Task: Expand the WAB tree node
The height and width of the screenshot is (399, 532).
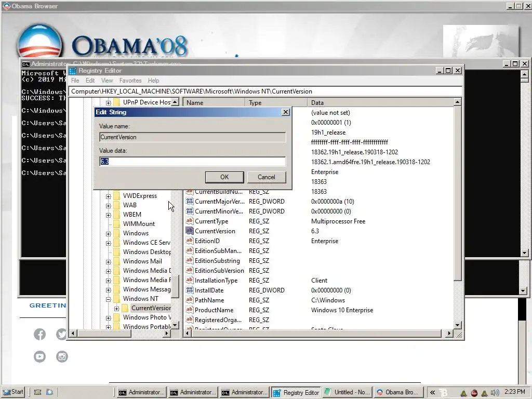Action: pyautogui.click(x=108, y=206)
